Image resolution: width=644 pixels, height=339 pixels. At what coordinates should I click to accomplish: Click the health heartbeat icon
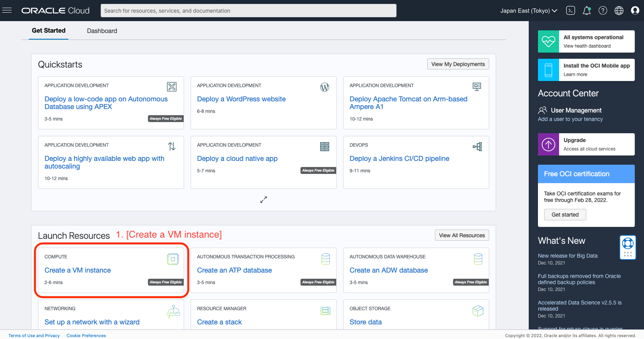pos(548,41)
